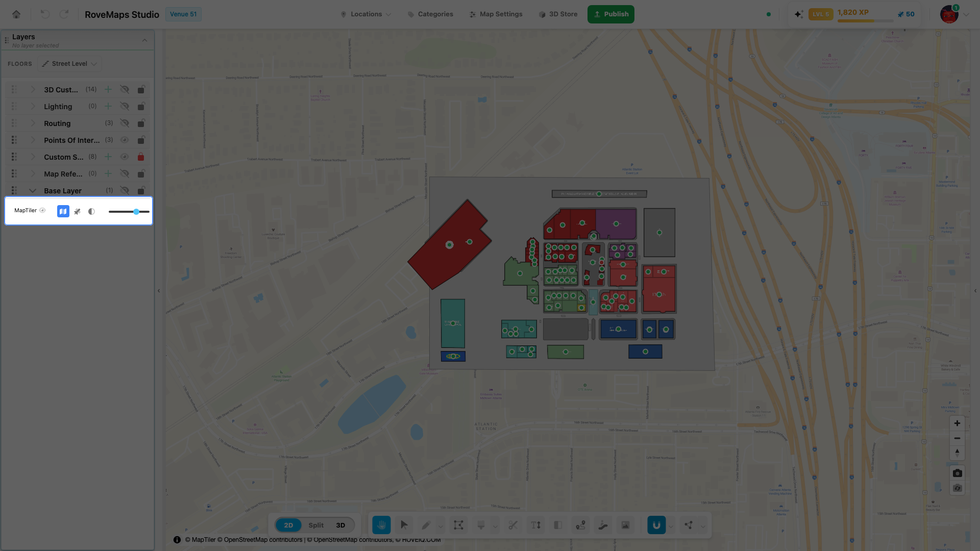Click the magnet snapping tool
980x551 pixels.
(656, 525)
